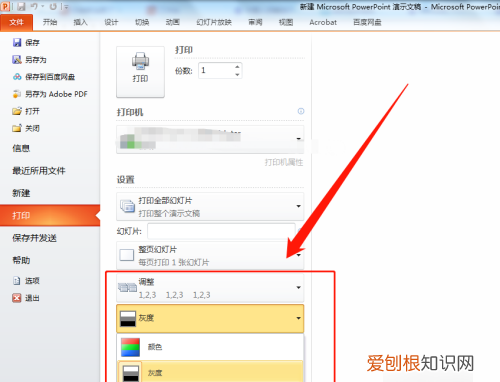
Task: Click the Undo icon in quick access toolbar
Action: [34, 6]
